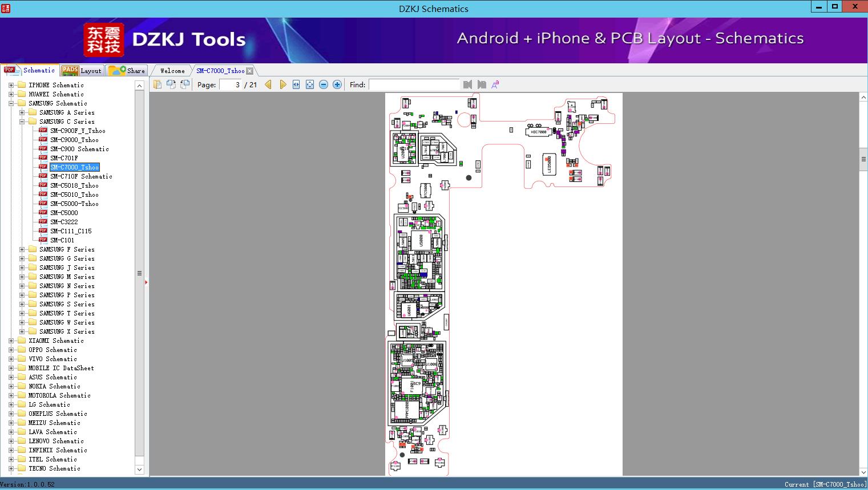This screenshot has width=868, height=490.
Task: Open the SM-C3222 PDF
Action: pyautogui.click(x=64, y=222)
